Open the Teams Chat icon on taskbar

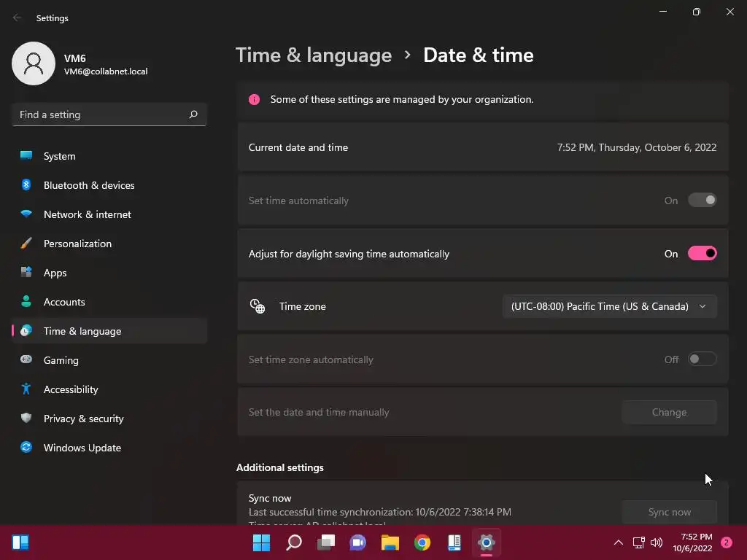pos(357,542)
